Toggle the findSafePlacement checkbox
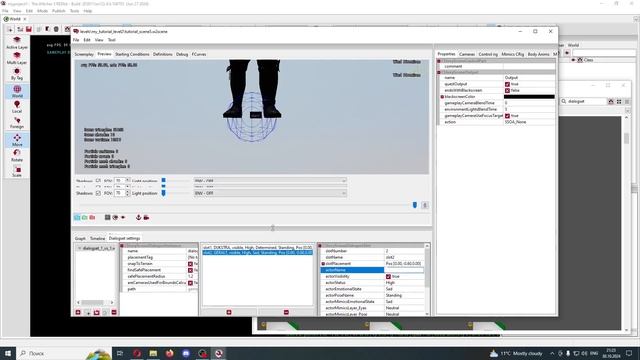The image size is (640, 360). [190, 270]
